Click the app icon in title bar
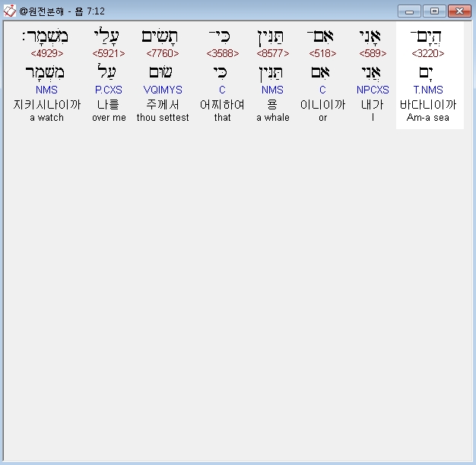Screen dimensions: 476x465 [9, 11]
